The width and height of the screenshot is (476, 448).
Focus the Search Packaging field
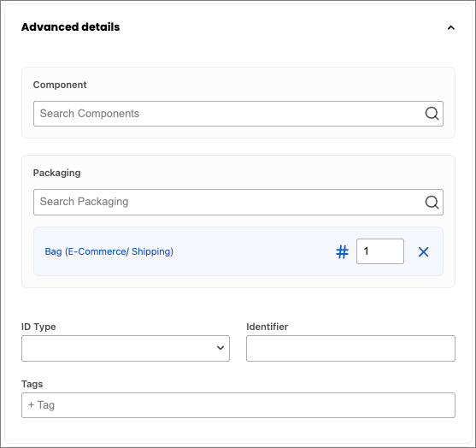point(238,202)
